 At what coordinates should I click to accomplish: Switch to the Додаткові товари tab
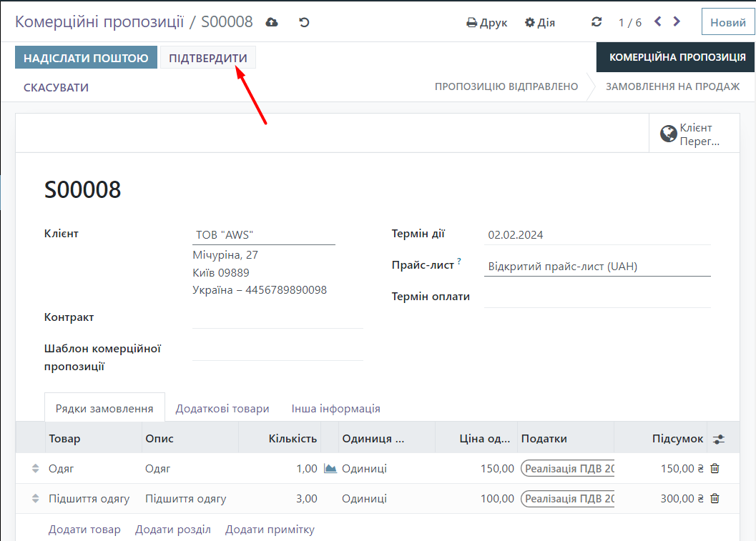(x=222, y=409)
